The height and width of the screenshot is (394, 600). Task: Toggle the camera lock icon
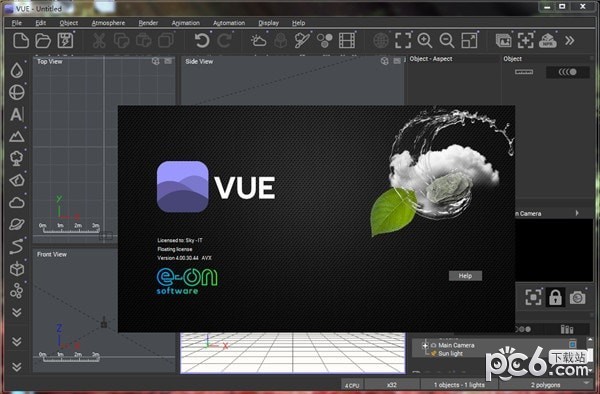pos(555,297)
